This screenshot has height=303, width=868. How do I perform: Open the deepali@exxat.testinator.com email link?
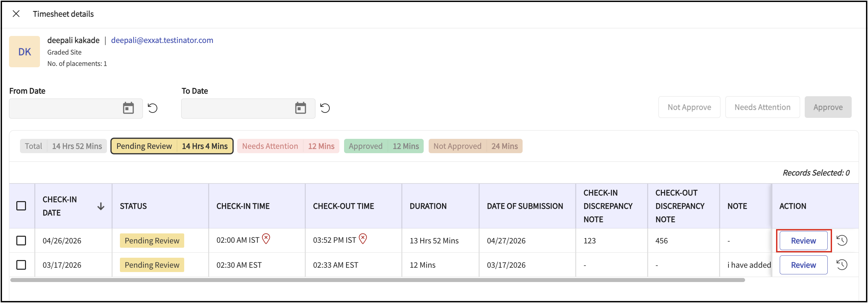[162, 40]
